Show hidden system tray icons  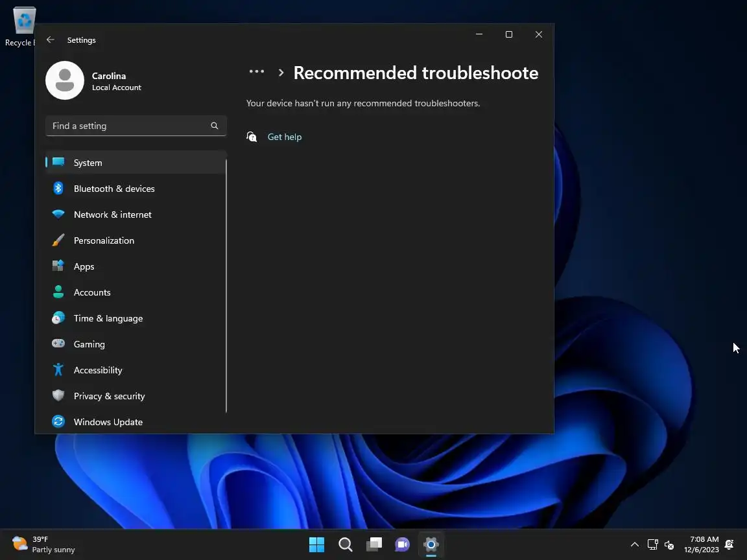[635, 544]
